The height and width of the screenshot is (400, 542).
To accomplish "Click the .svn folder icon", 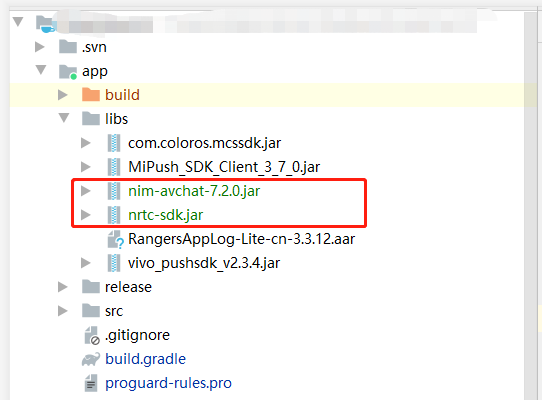I will 68,47.
